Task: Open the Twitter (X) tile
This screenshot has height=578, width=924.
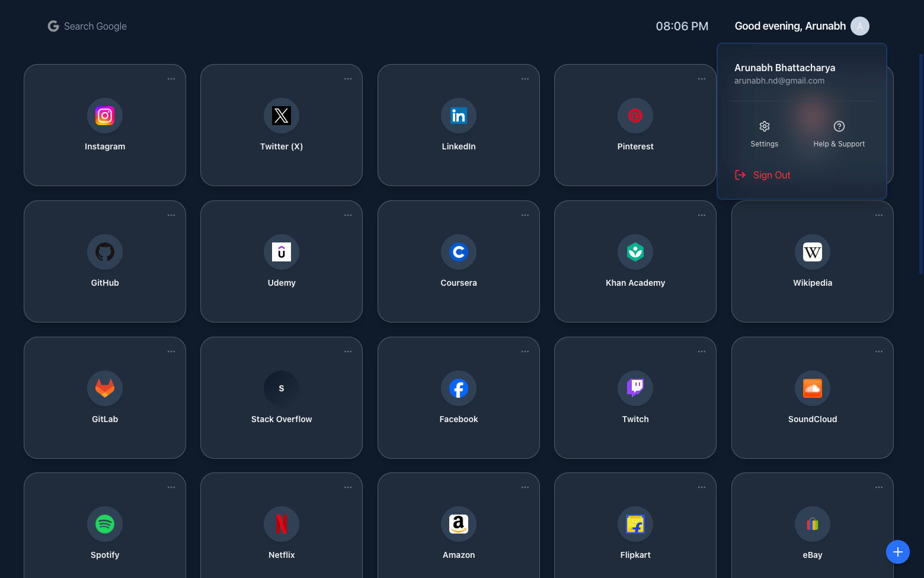Action: tap(282, 125)
